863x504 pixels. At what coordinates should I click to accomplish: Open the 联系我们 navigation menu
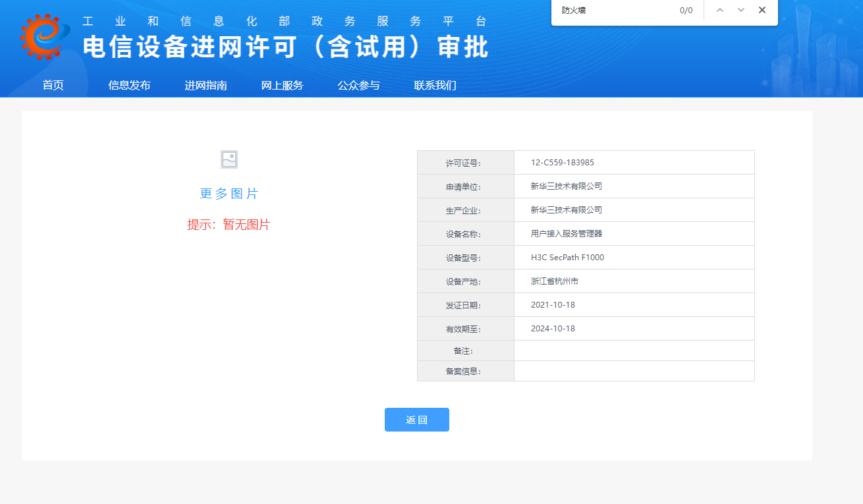point(435,85)
